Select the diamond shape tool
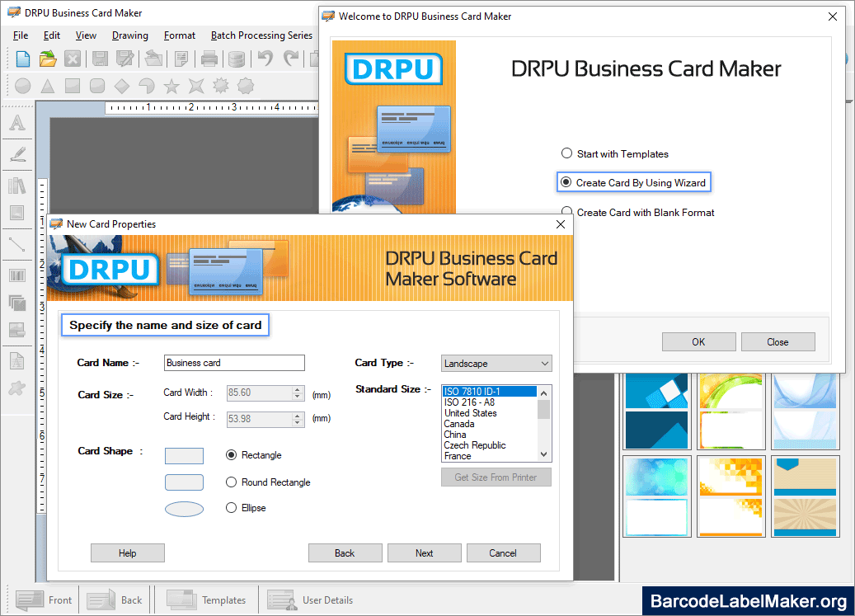The image size is (855, 616). click(x=122, y=86)
